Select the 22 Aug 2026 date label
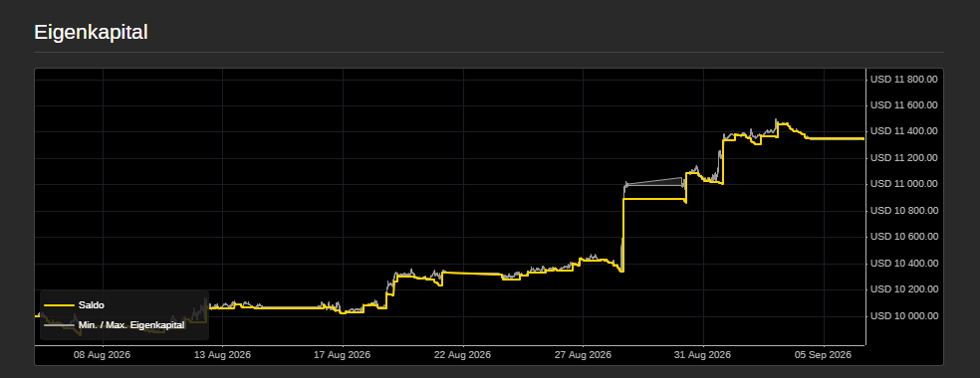The width and height of the screenshot is (980, 378). 462,355
